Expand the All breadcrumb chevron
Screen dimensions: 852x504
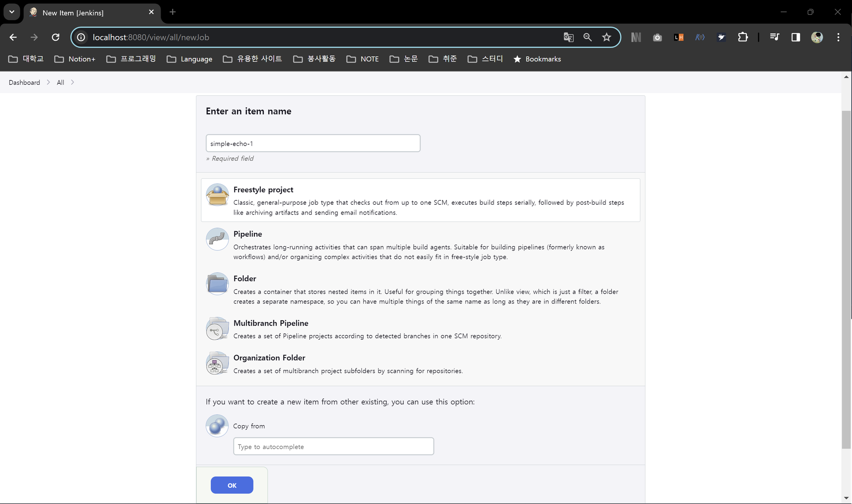point(72,82)
